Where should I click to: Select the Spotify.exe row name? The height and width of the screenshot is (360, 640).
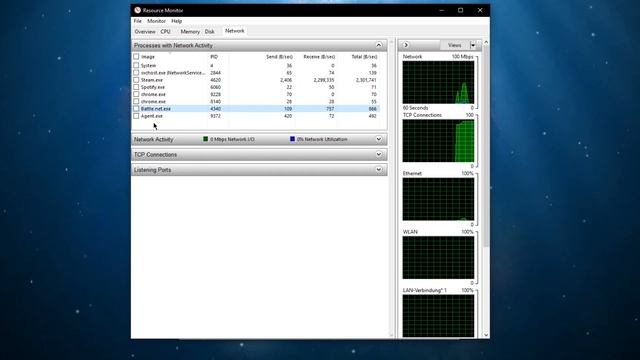[x=153, y=87]
